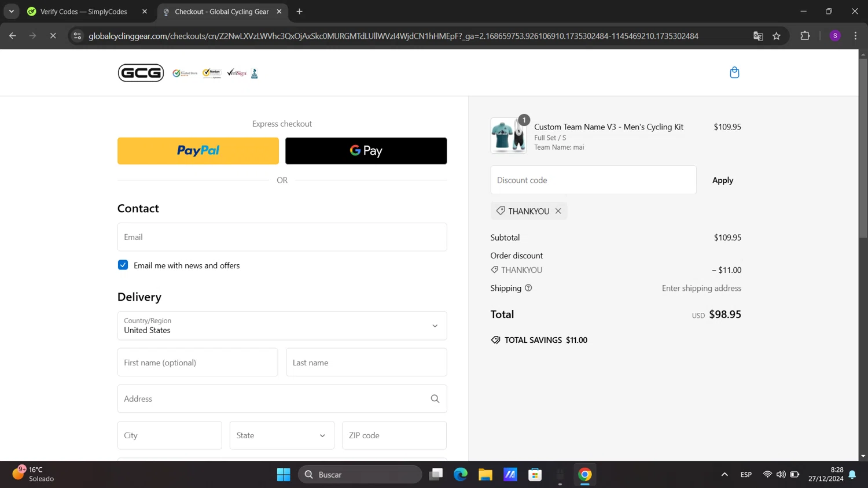Click the Custom Team Name V3 product title
Image resolution: width=868 pixels, height=488 pixels.
[x=609, y=127]
